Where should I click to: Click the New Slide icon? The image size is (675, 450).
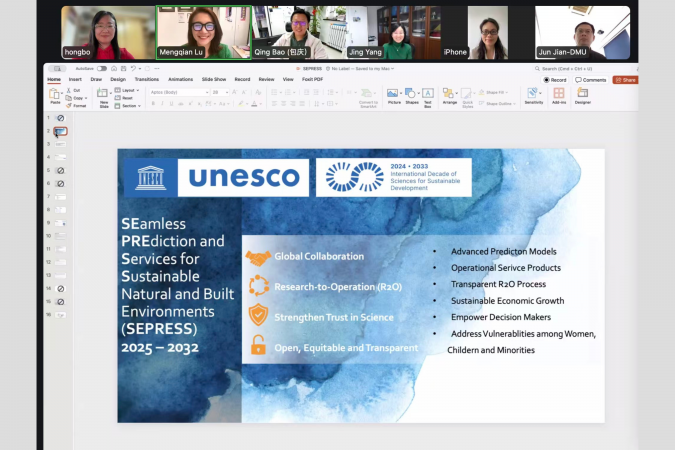click(102, 93)
